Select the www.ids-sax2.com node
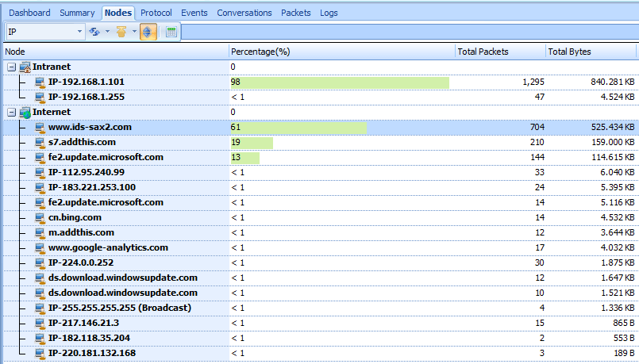 tap(90, 127)
